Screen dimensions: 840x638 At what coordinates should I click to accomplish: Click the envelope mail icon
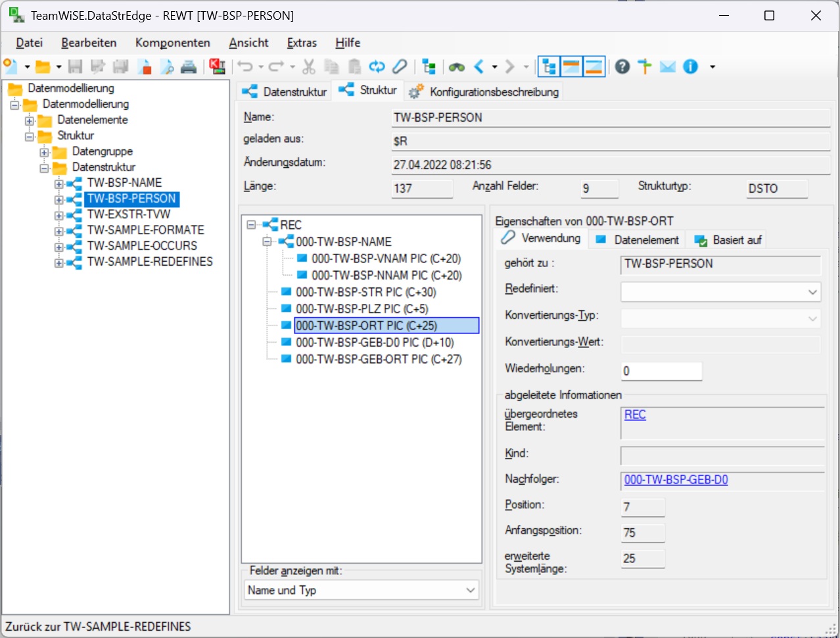click(668, 66)
